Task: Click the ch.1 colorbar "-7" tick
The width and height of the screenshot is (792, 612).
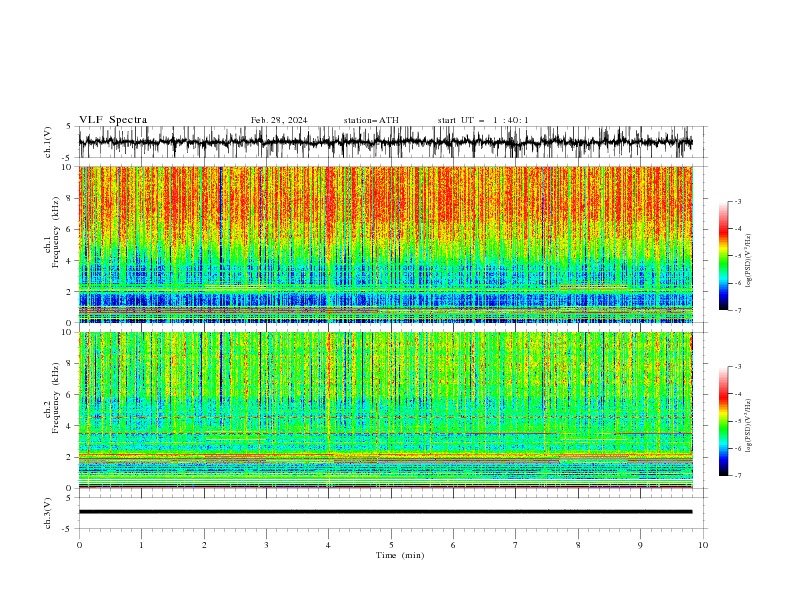Action: pos(738,310)
